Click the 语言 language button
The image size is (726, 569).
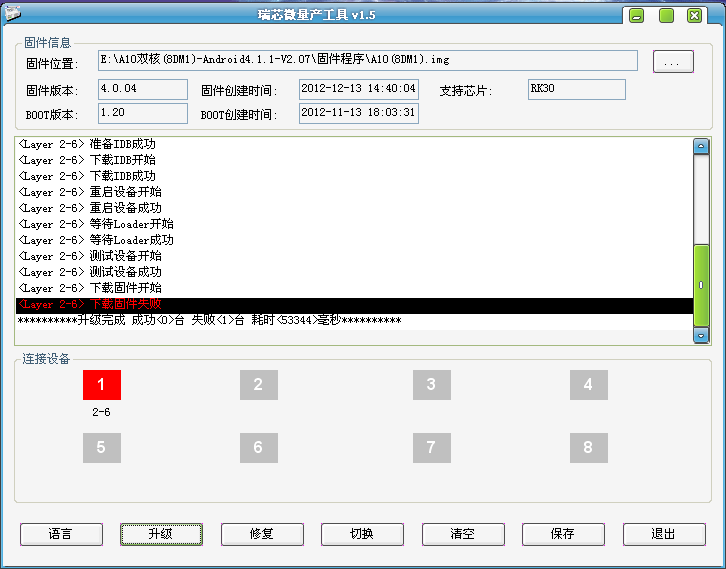(61, 534)
